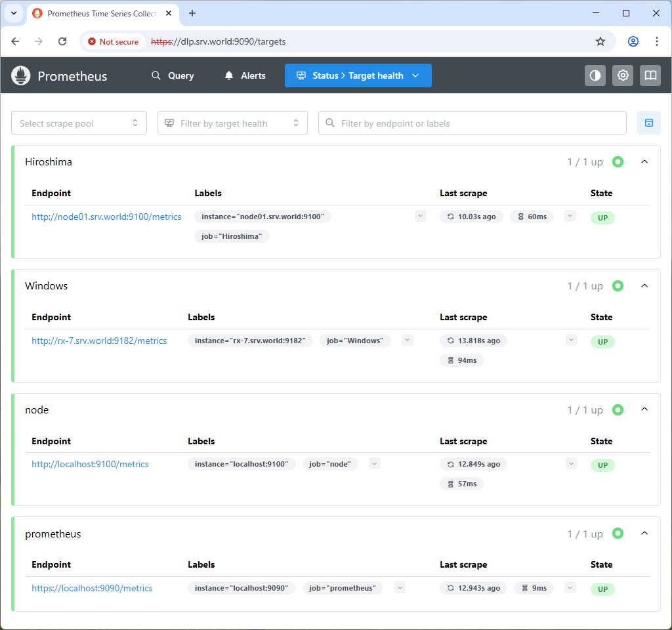This screenshot has width=672, height=630.
Task: Open the documentation book icon
Action: point(650,76)
